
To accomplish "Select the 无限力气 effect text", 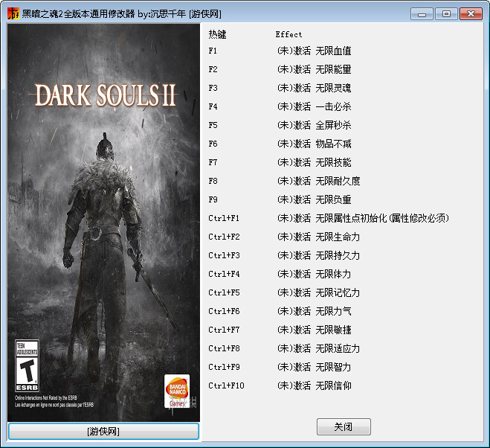I will pos(333,311).
